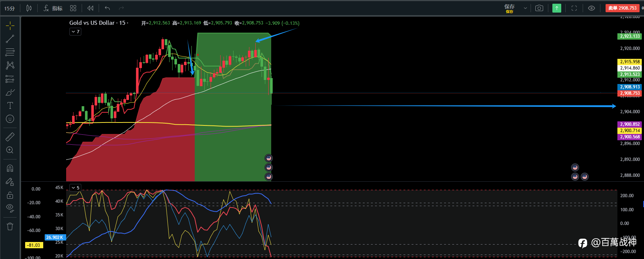Expand the lower pane indicator legend (5)

[75, 188]
